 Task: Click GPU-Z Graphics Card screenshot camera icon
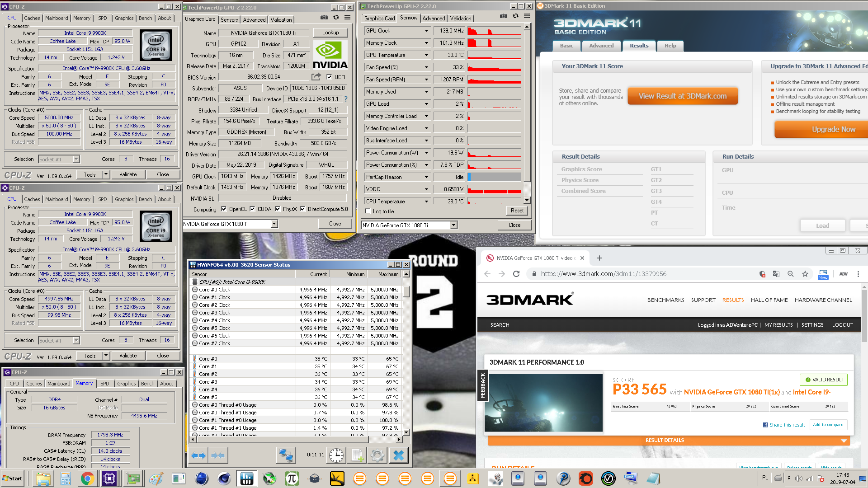324,17
